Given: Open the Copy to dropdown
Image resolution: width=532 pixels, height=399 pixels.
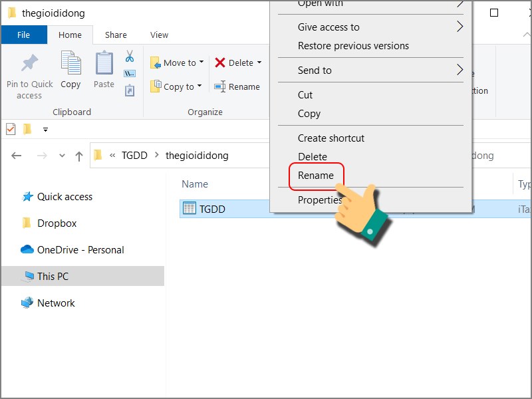Looking at the screenshot, I should pos(176,86).
